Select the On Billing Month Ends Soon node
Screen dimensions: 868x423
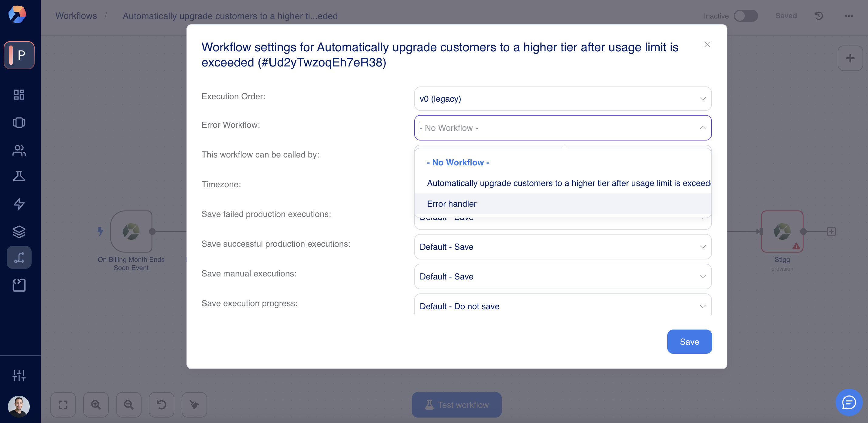click(x=131, y=231)
